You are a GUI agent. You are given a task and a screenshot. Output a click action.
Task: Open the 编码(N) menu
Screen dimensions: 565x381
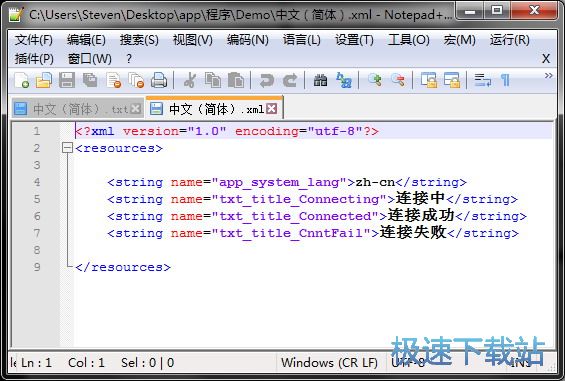pos(248,40)
